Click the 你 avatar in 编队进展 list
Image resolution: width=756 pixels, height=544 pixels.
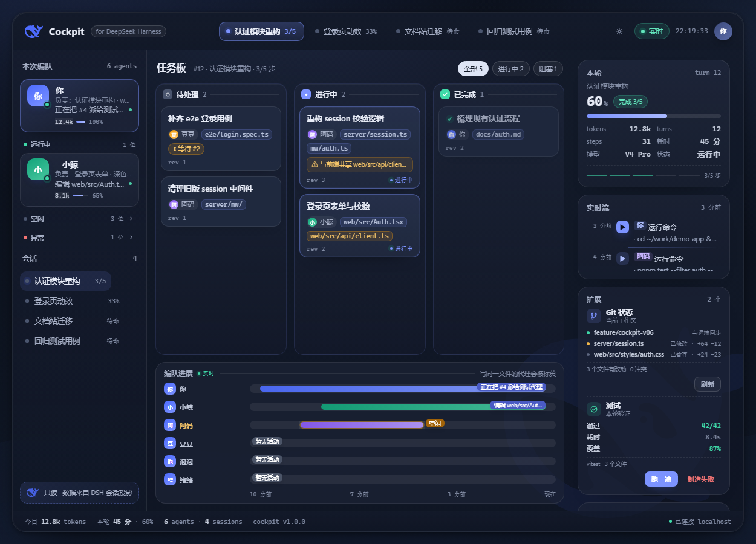coord(169,389)
